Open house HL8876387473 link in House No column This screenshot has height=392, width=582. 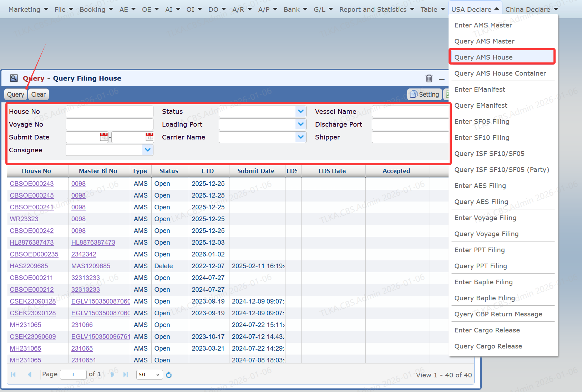(x=32, y=243)
